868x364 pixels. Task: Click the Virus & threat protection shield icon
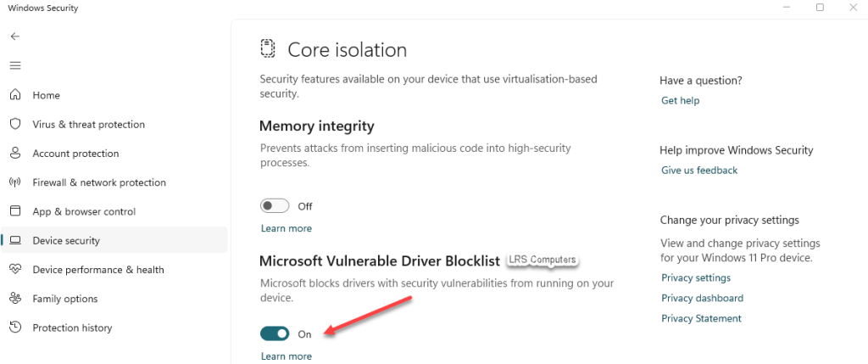(15, 124)
